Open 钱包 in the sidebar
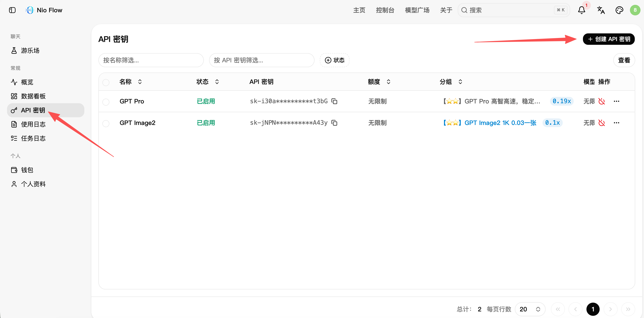The width and height of the screenshot is (644, 318). [46, 170]
